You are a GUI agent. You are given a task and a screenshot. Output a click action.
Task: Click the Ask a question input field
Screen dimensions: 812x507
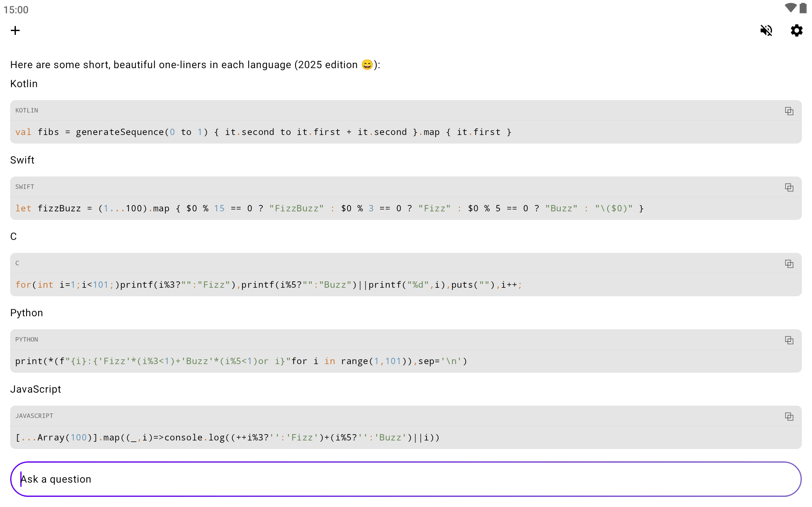tap(405, 479)
